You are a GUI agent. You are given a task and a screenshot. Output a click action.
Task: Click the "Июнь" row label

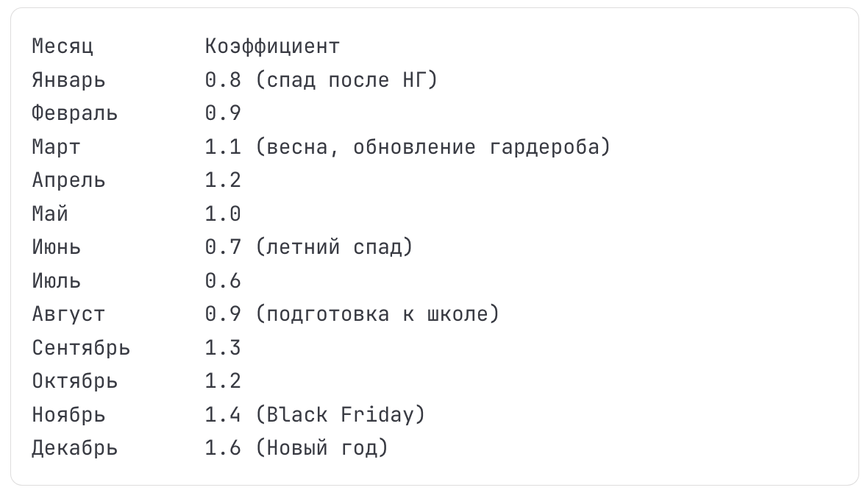56,247
